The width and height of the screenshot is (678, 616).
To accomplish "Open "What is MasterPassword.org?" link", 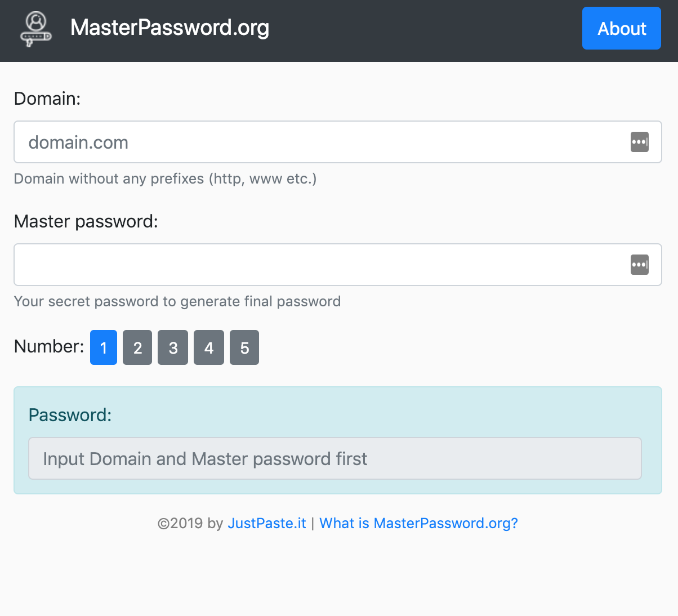I will (x=418, y=523).
